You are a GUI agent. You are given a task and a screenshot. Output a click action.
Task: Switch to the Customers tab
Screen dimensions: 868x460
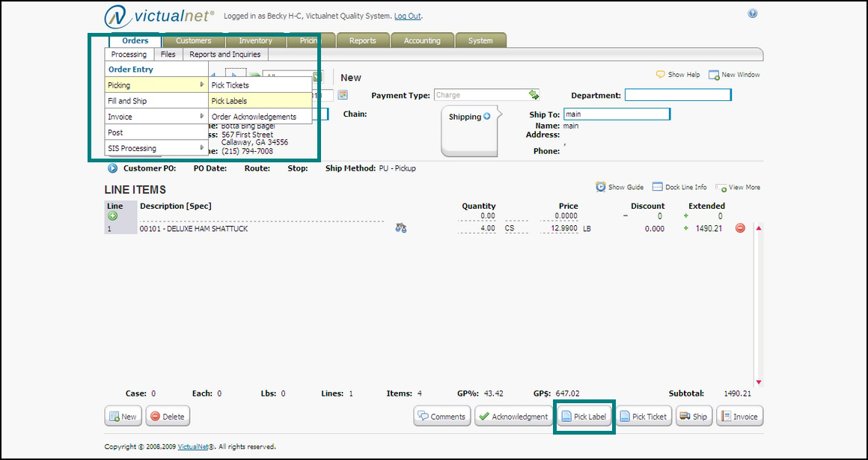click(x=193, y=40)
